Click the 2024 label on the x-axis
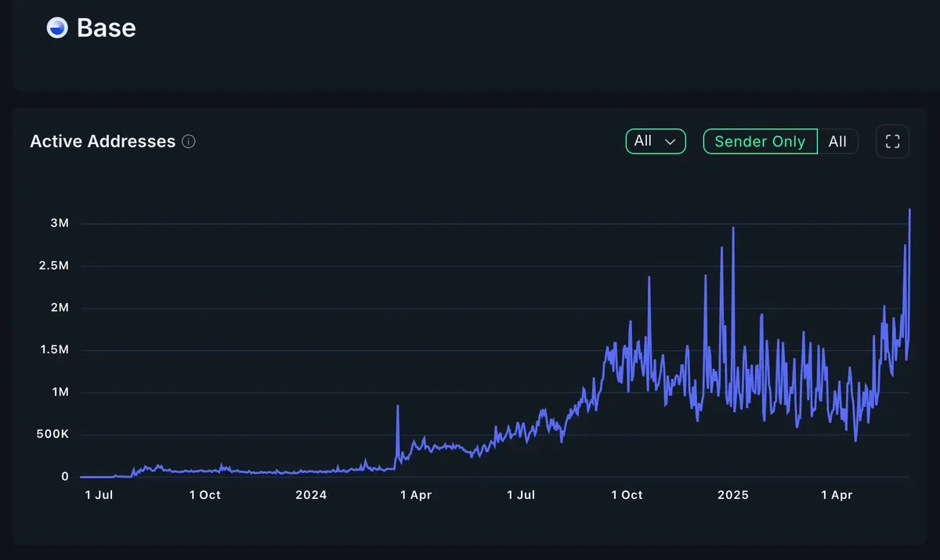This screenshot has width=940, height=560. 312,495
